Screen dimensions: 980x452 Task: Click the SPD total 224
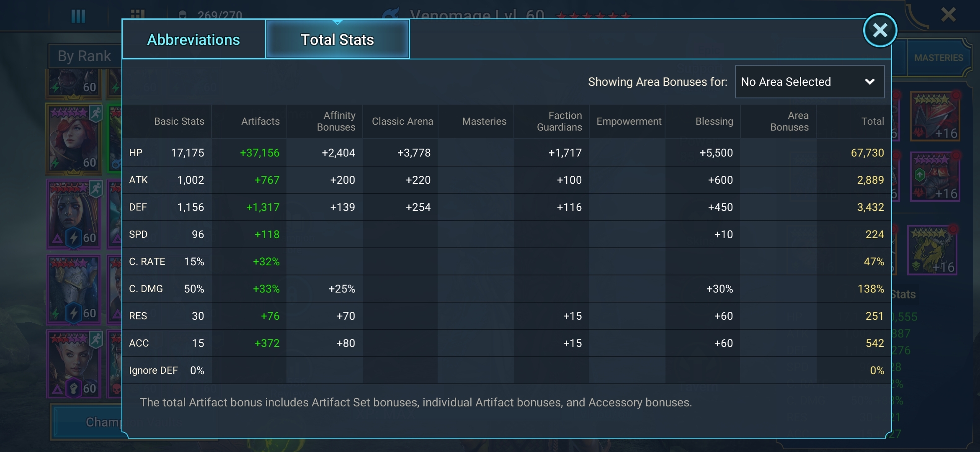click(875, 234)
